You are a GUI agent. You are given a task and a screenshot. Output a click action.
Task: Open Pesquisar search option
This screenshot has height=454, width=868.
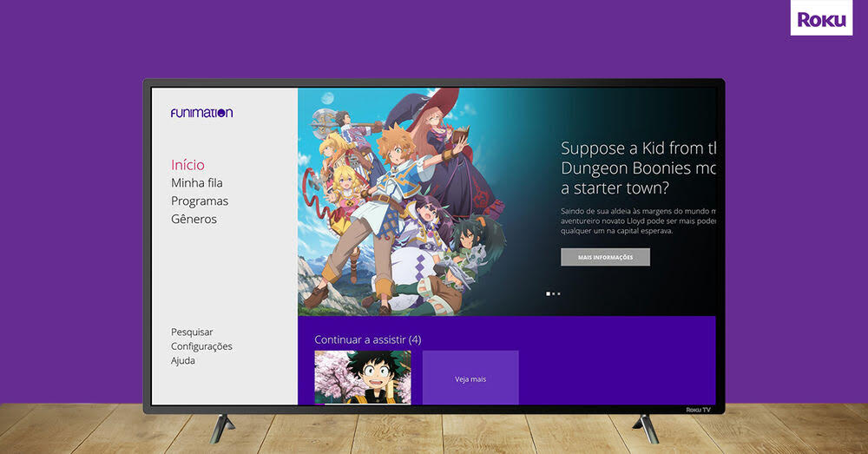(x=192, y=332)
